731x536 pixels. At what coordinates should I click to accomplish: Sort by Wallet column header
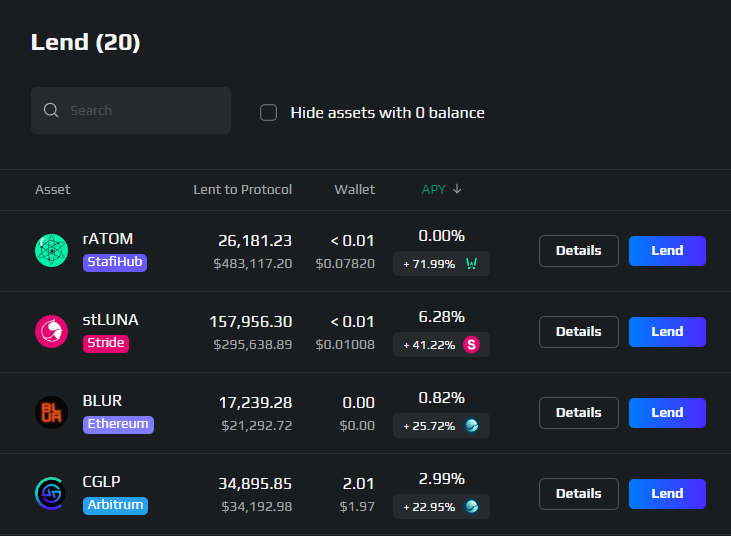coord(354,189)
